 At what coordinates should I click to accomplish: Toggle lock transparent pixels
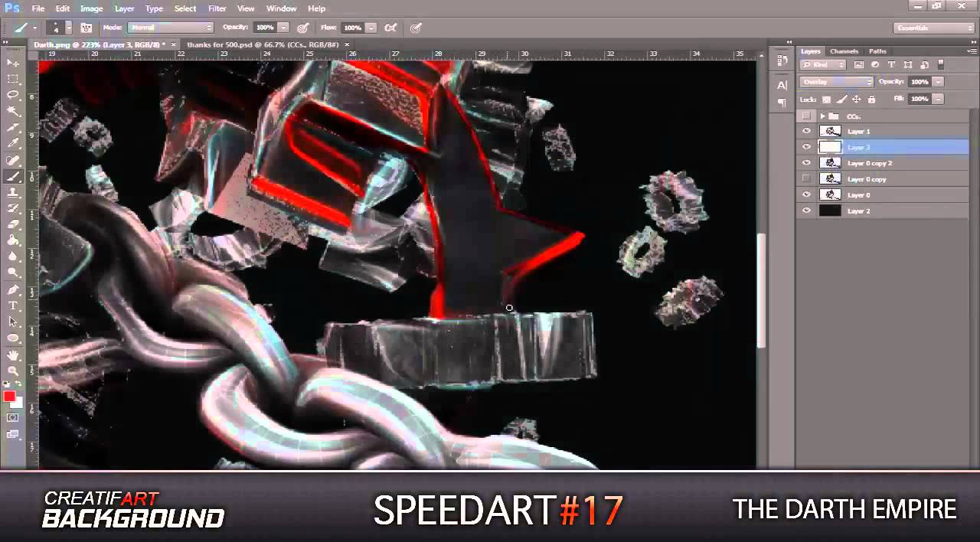pyautogui.click(x=826, y=99)
